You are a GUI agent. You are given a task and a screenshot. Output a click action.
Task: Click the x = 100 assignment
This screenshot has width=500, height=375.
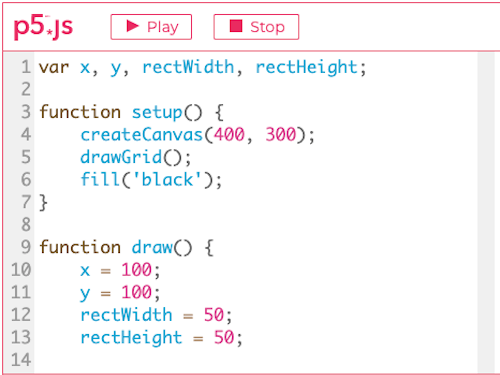[x=120, y=270]
